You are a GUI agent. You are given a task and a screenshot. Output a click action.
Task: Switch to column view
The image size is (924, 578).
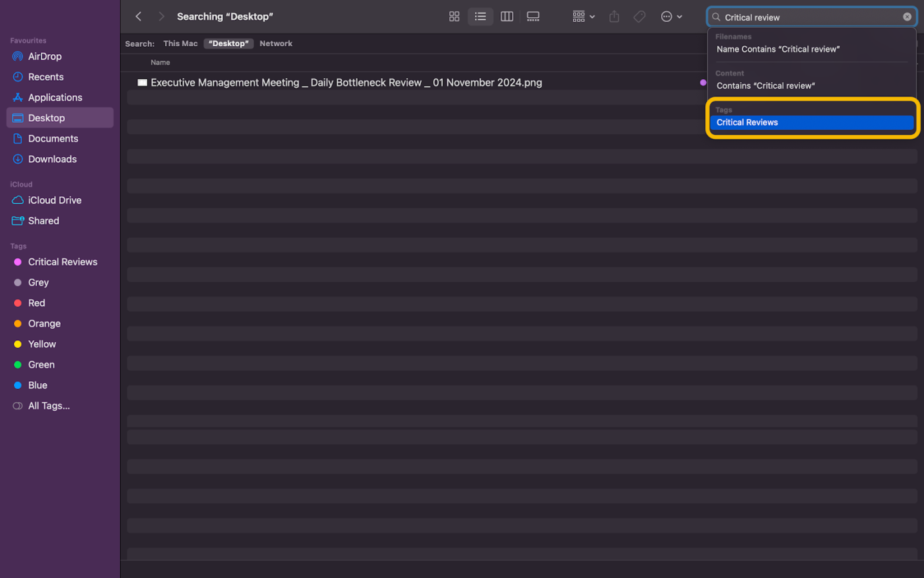(507, 17)
